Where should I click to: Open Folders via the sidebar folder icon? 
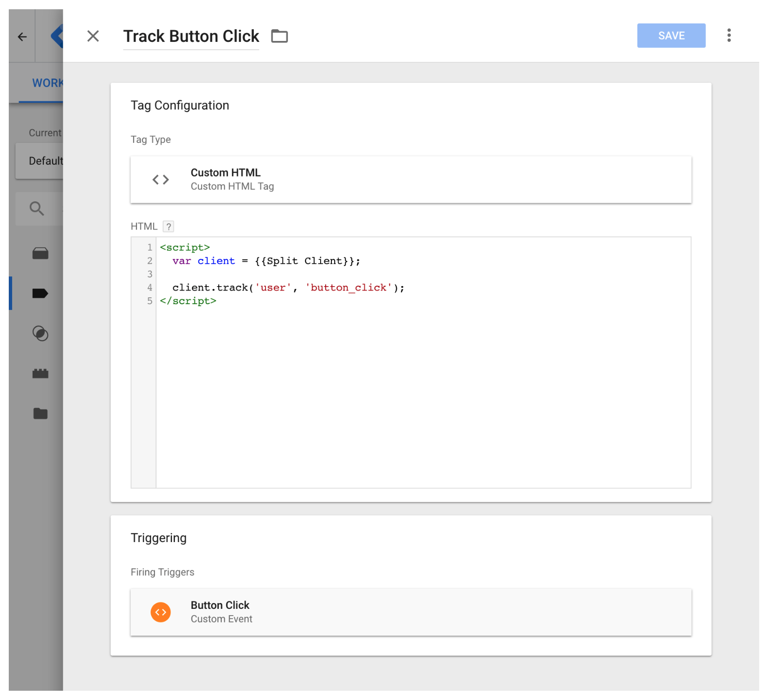(x=40, y=414)
